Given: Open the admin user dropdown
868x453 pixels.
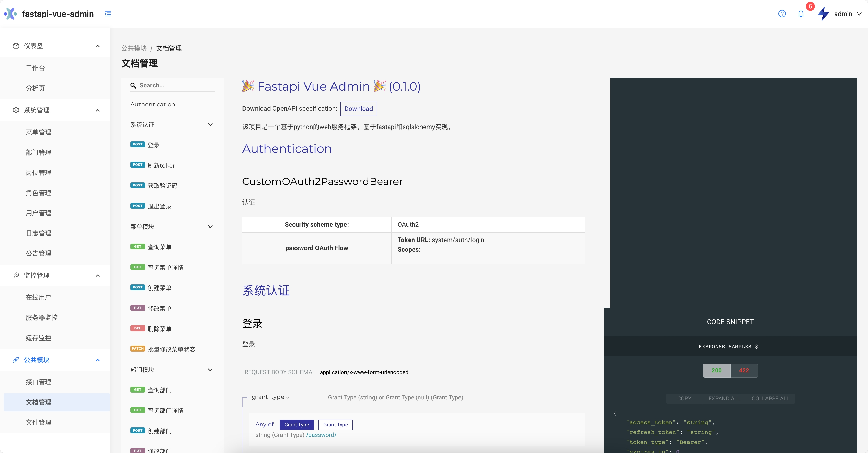Looking at the screenshot, I should 847,14.
